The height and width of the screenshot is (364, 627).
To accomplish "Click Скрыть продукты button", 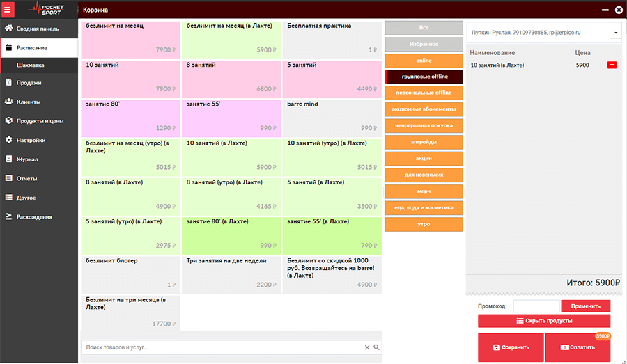I will (544, 321).
